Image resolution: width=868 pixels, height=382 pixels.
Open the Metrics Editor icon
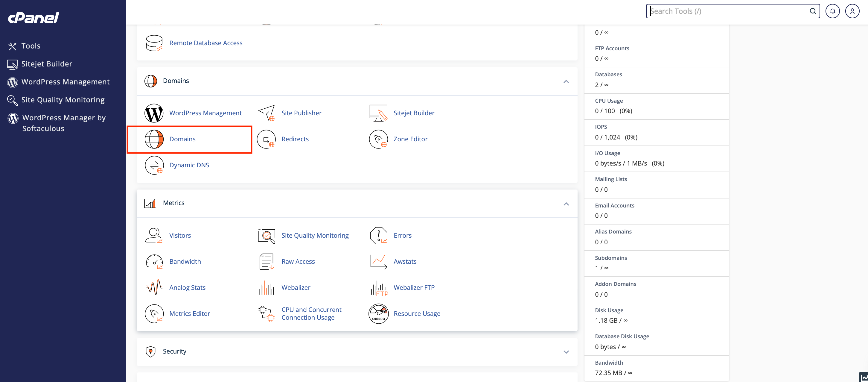click(x=154, y=313)
